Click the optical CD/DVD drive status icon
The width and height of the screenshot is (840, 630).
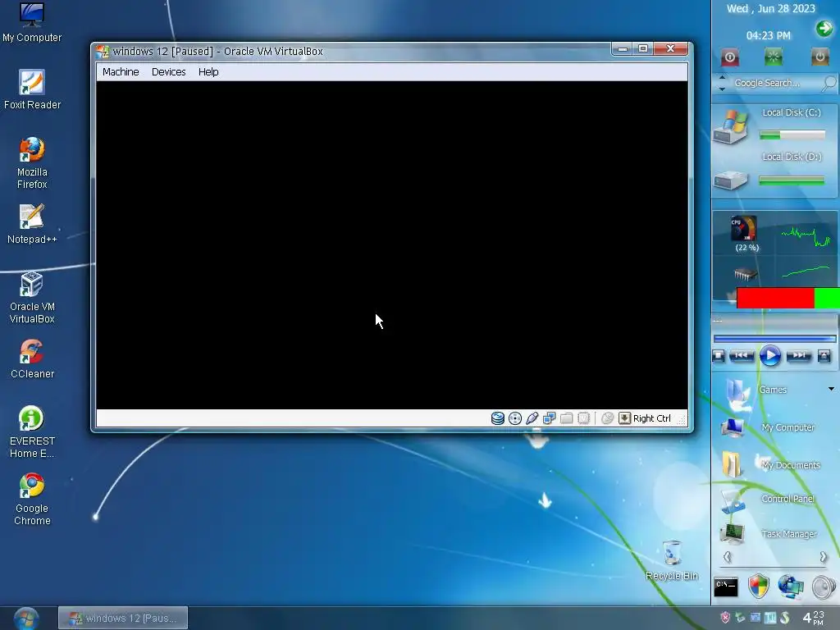click(x=515, y=418)
